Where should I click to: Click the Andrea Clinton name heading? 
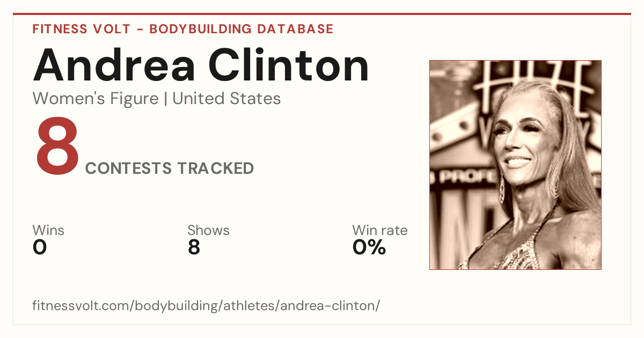(201, 64)
